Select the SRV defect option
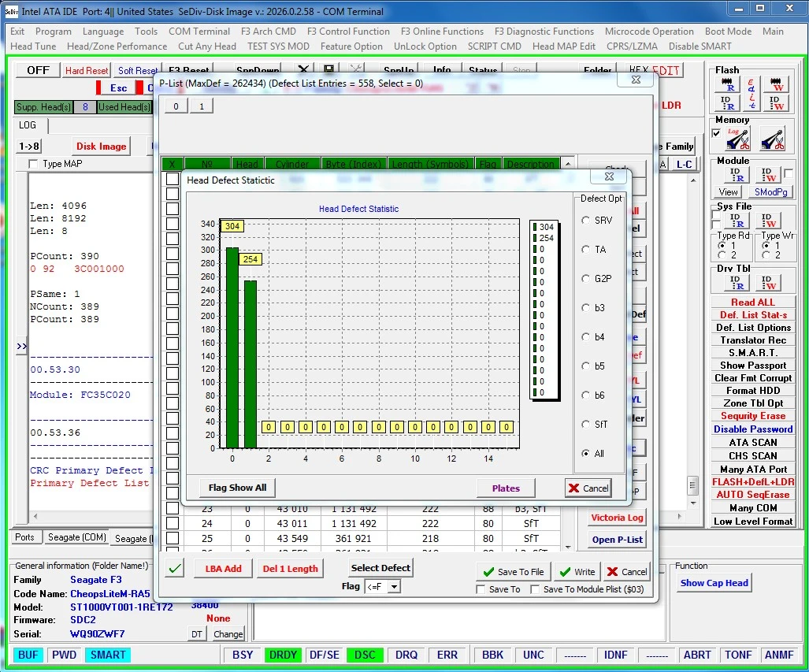 tap(585, 221)
